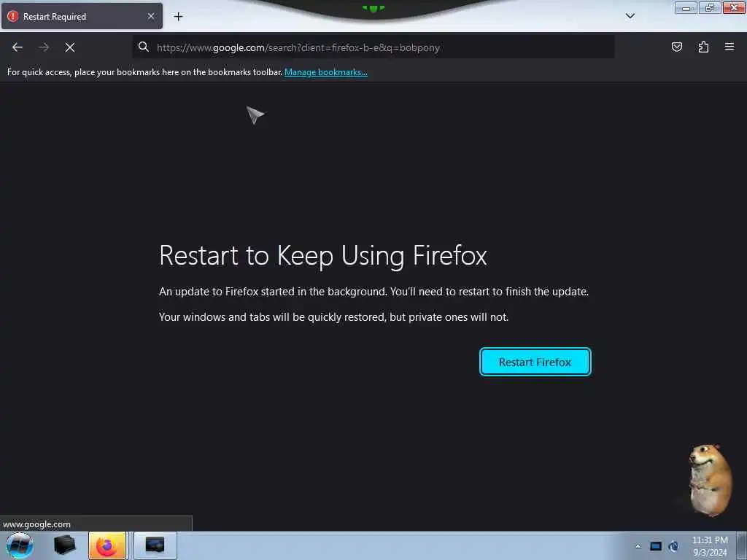Open the Manage bookmarks link

coord(326,72)
